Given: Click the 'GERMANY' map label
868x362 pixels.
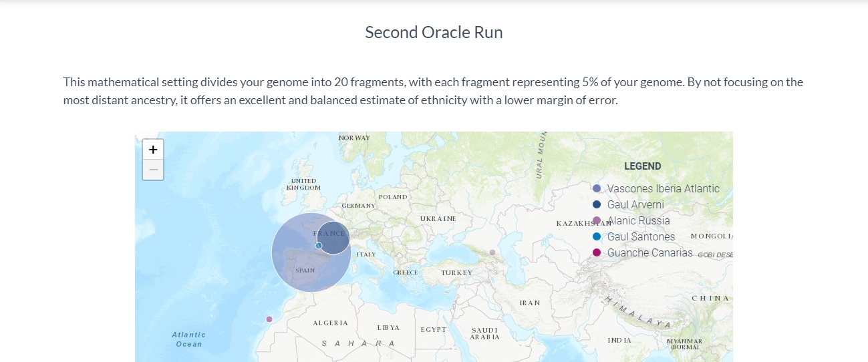Looking at the screenshot, I should click(359, 206).
